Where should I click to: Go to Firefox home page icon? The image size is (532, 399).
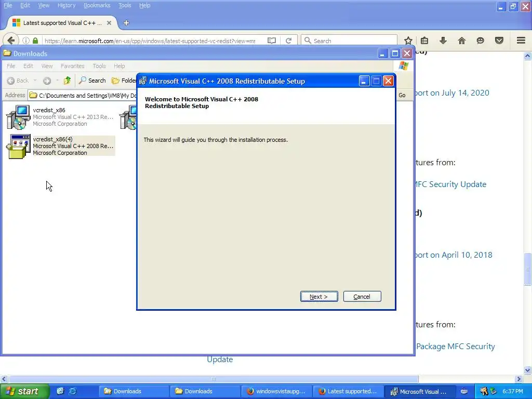point(462,41)
